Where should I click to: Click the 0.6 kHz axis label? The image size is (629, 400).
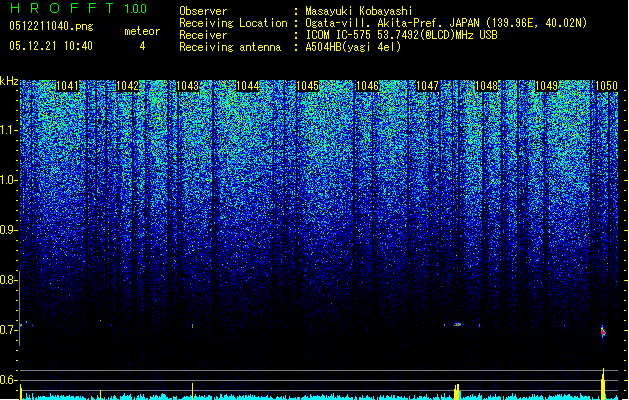[9, 380]
